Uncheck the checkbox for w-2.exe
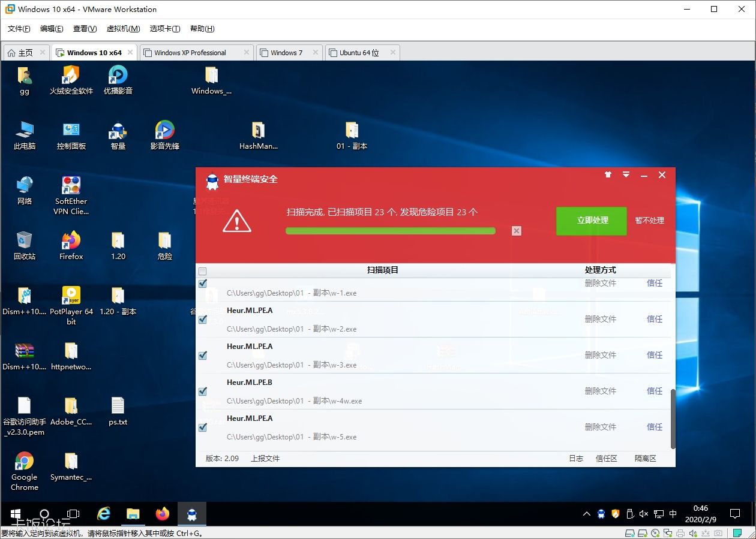 point(202,320)
